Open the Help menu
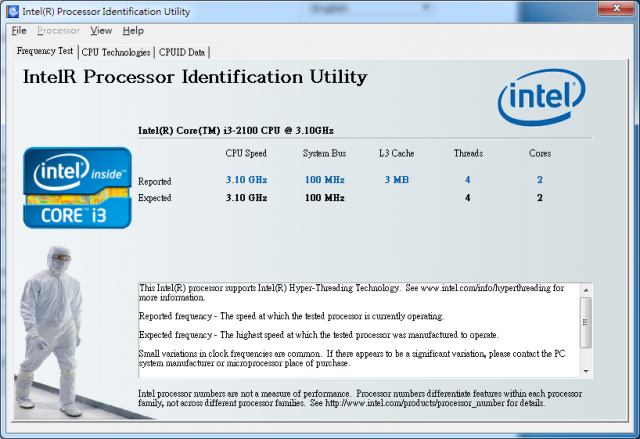This screenshot has height=439, width=640. point(133,31)
